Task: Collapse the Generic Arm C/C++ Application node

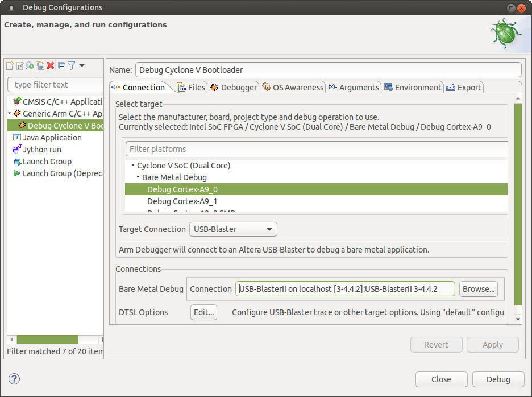Action: point(10,114)
